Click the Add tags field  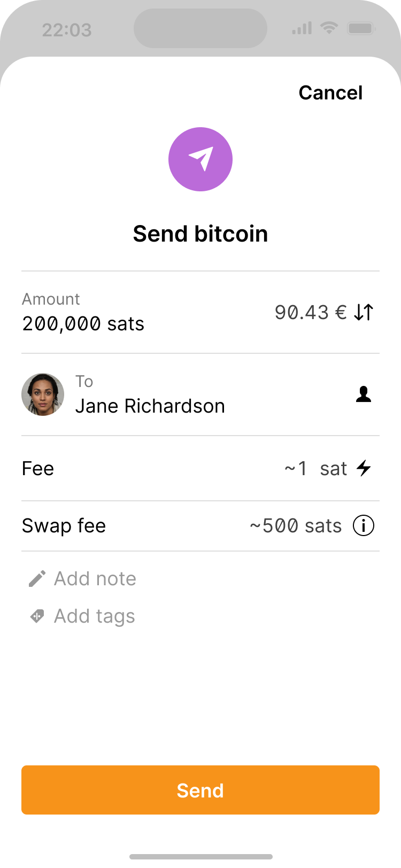tap(95, 616)
